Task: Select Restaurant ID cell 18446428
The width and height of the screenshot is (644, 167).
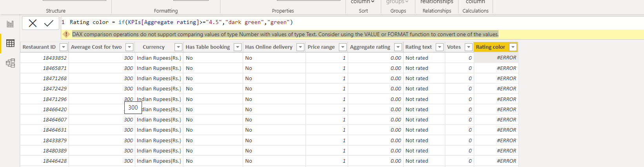Action: pyautogui.click(x=44, y=161)
